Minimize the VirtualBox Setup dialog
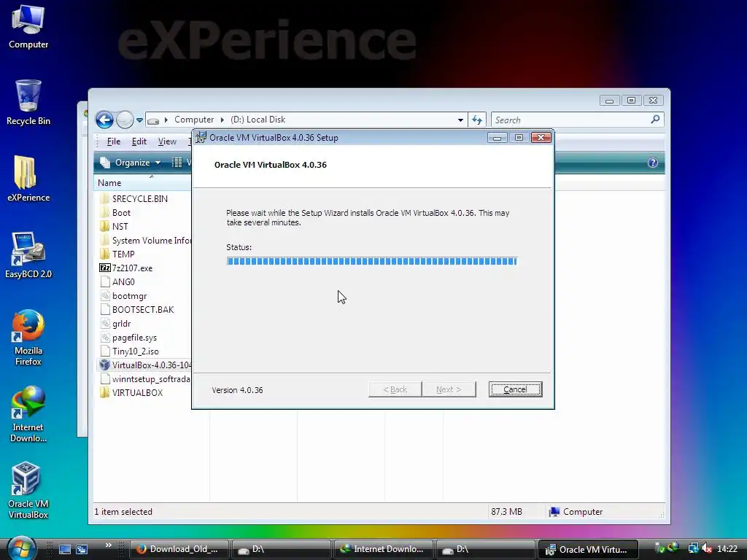 point(497,138)
